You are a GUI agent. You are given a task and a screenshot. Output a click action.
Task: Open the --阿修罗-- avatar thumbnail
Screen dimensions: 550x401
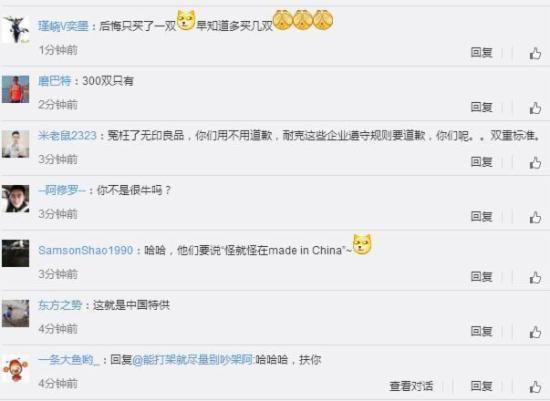15,199
